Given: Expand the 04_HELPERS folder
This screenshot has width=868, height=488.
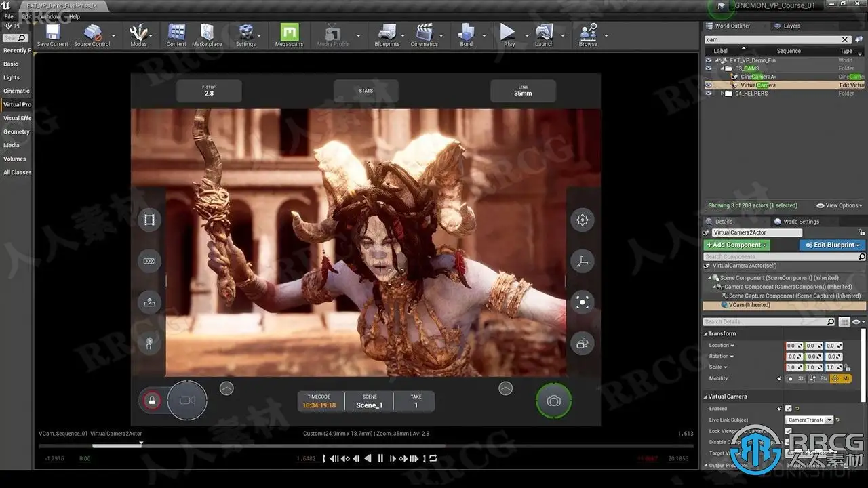Looking at the screenshot, I should (x=722, y=94).
